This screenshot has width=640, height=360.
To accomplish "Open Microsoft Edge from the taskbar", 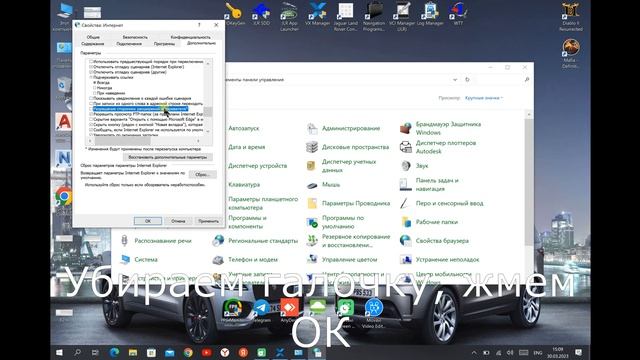I will point(114,352).
